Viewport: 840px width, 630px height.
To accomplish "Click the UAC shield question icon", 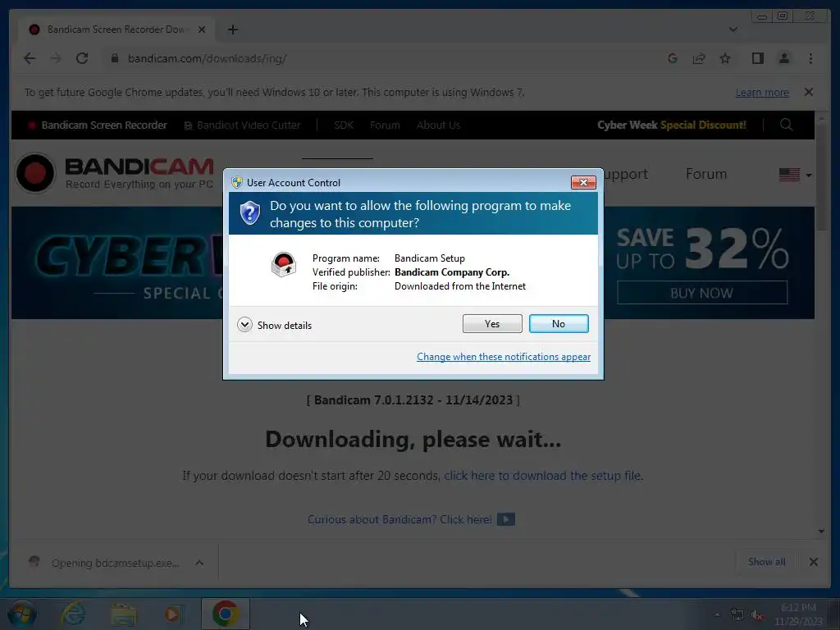I will (x=249, y=213).
